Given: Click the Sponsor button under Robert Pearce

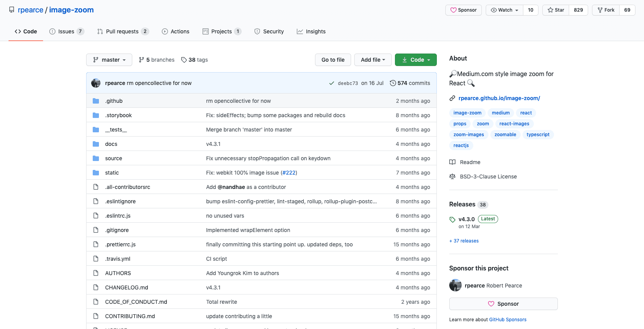Looking at the screenshot, I should coord(504,304).
